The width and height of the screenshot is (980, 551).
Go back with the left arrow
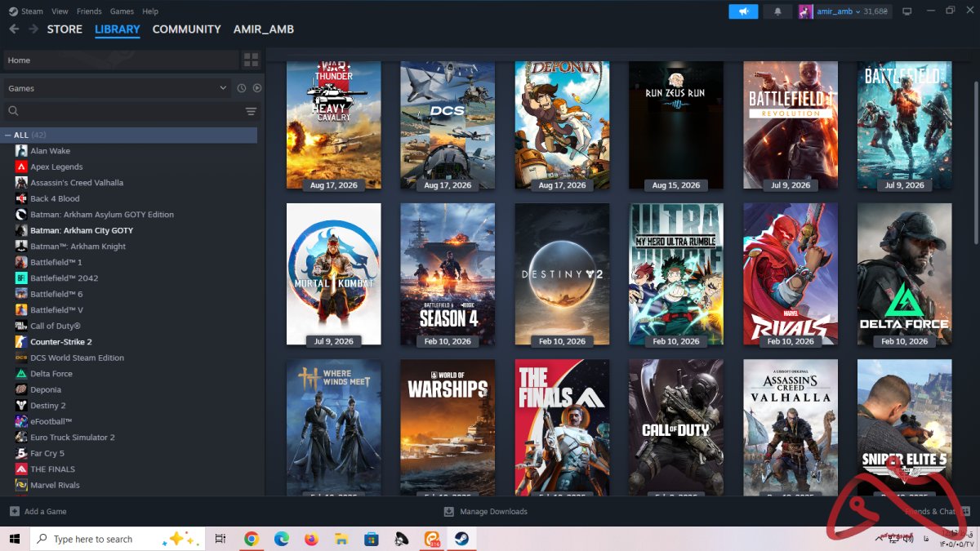(13, 29)
